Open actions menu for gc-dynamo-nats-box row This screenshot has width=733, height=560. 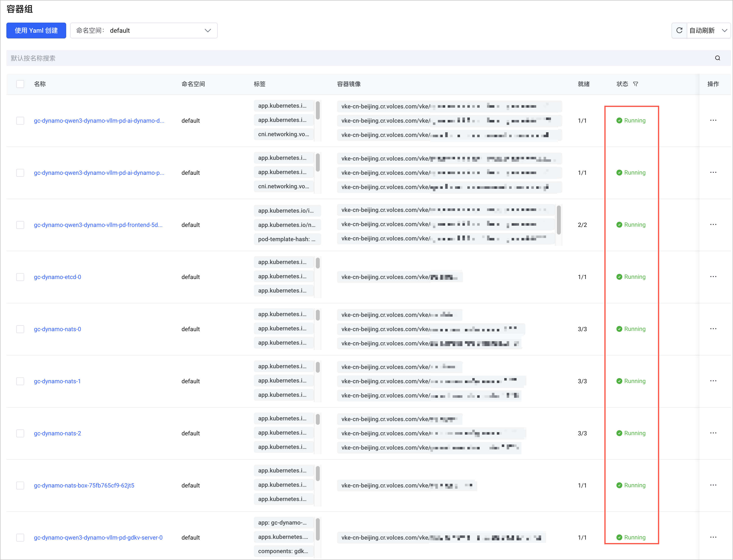(x=713, y=485)
